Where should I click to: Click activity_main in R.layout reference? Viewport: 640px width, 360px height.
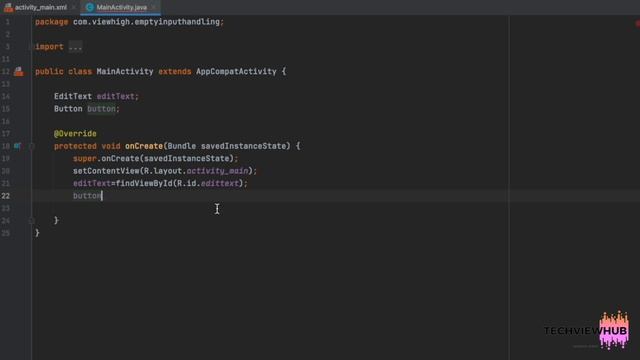click(x=217, y=171)
